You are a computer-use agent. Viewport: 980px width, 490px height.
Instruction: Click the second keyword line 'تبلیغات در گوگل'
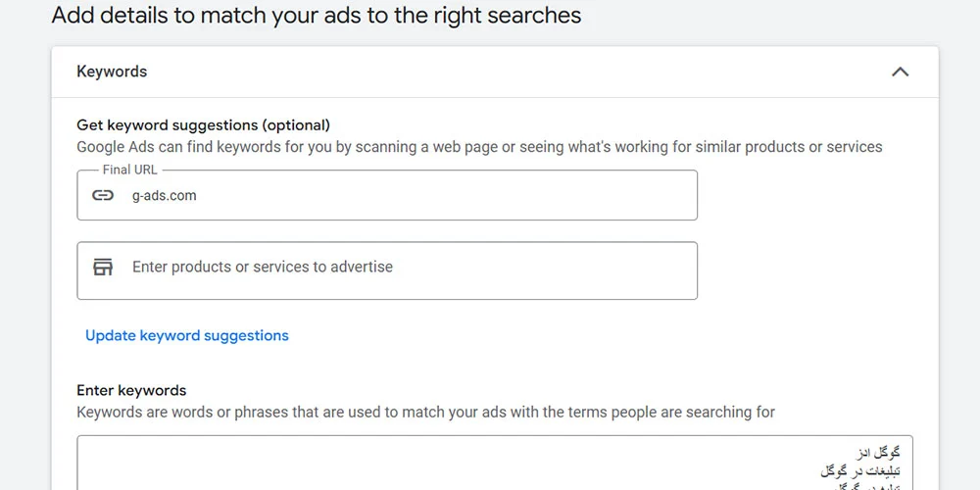point(859,470)
